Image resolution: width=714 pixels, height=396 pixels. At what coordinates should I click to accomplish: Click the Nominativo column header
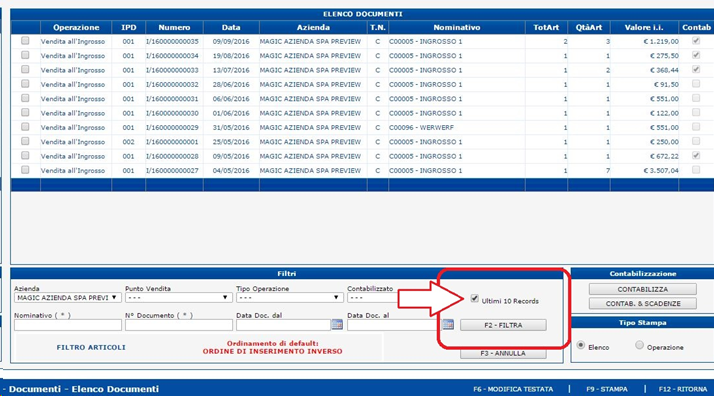tap(457, 27)
